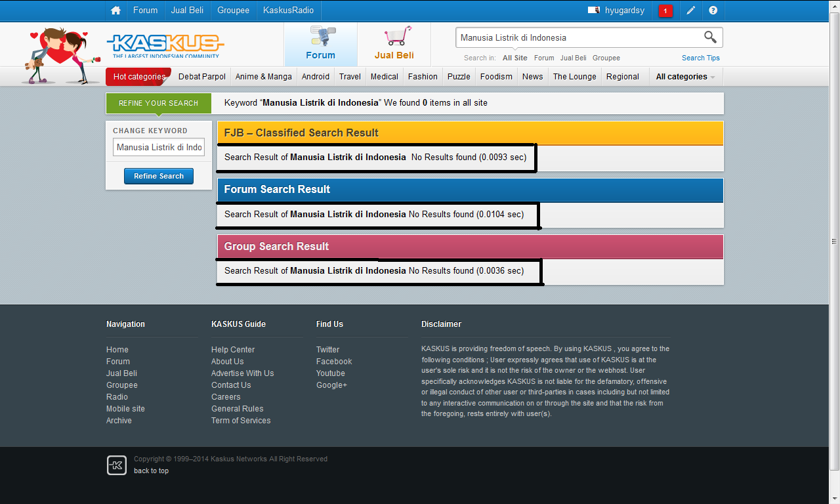Click the K logo in footer
Image resolution: width=840 pixels, height=504 pixels.
tap(116, 465)
